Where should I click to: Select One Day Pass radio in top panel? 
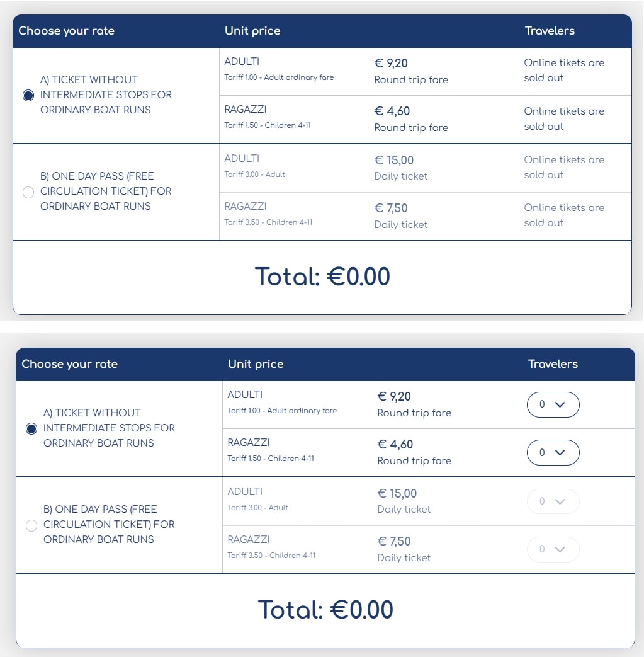[x=28, y=192]
